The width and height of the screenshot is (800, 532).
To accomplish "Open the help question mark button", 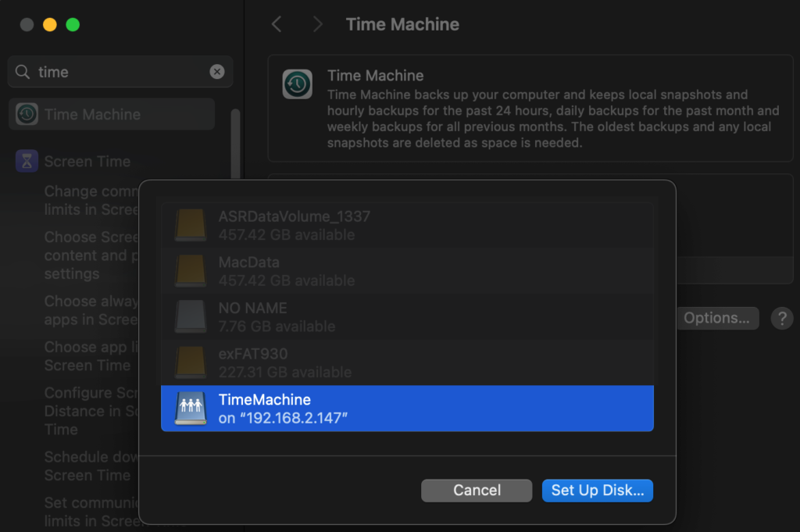I will 781,318.
